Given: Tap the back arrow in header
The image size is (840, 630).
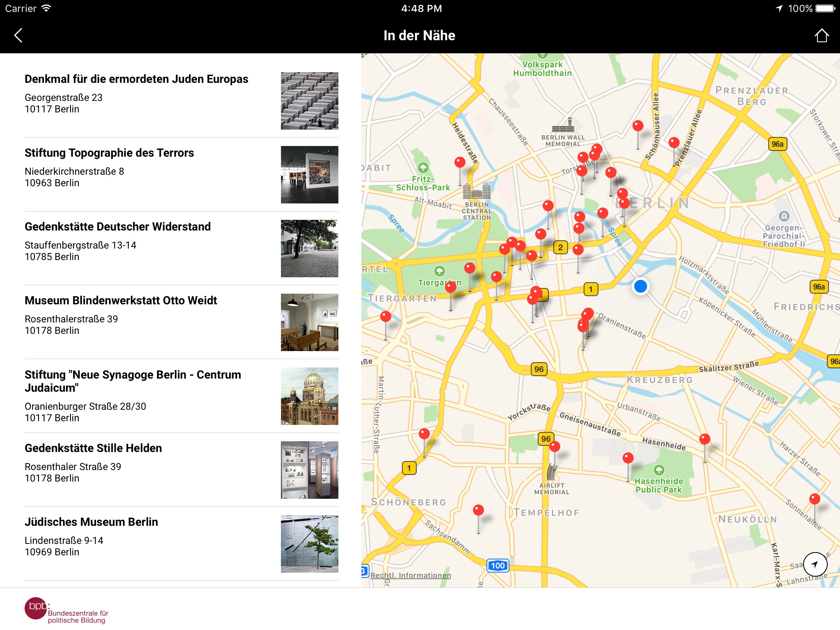Looking at the screenshot, I should point(18,36).
